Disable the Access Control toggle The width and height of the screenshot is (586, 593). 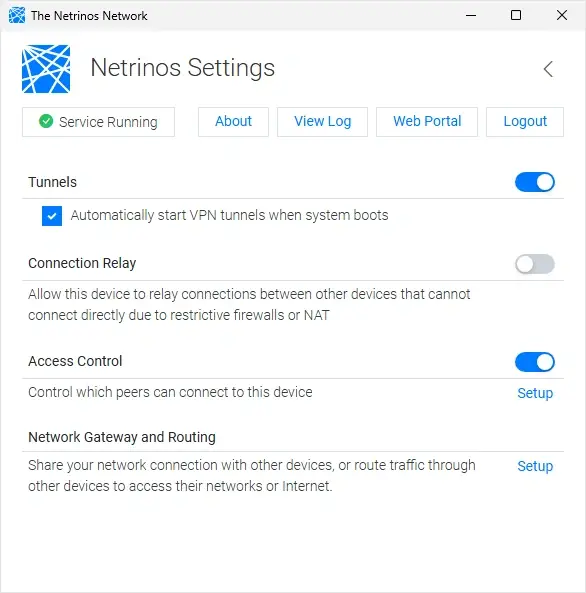(535, 362)
